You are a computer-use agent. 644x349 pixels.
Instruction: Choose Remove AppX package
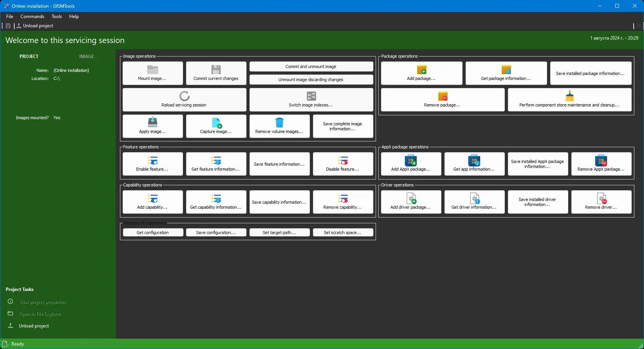601,164
